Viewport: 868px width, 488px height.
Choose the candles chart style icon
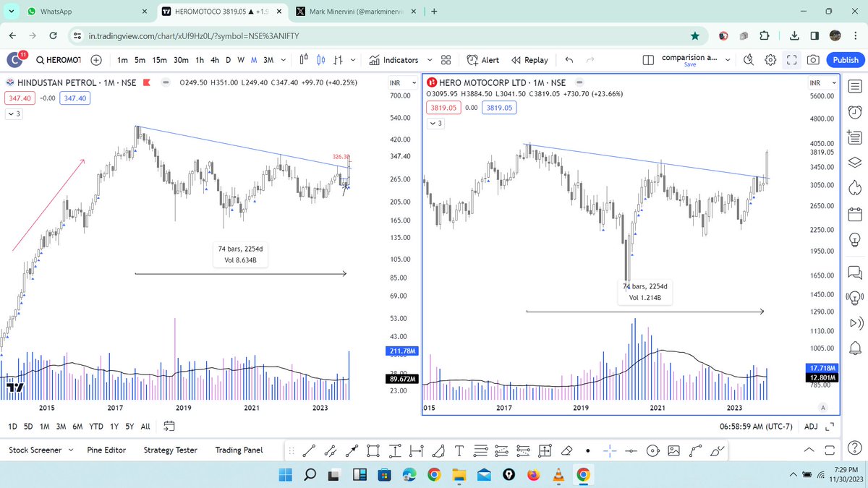coord(321,60)
